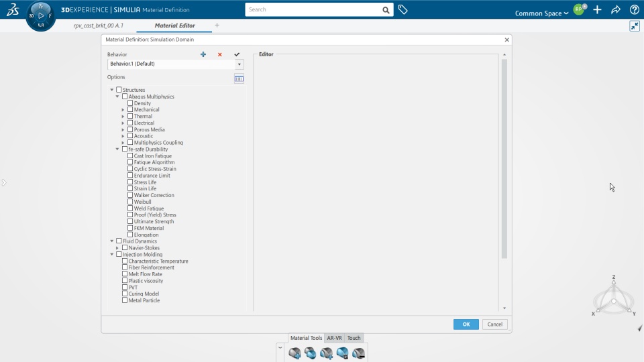Click into the Search field
Image resolution: width=644 pixels, height=362 pixels.
[313, 9]
